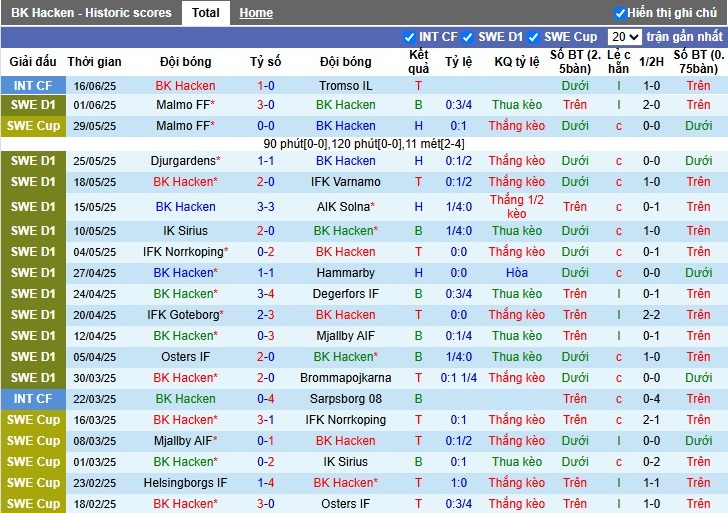Open IK Sirius on 01/03/25 row
Image resolution: width=728 pixels, height=513 pixels.
point(345,462)
